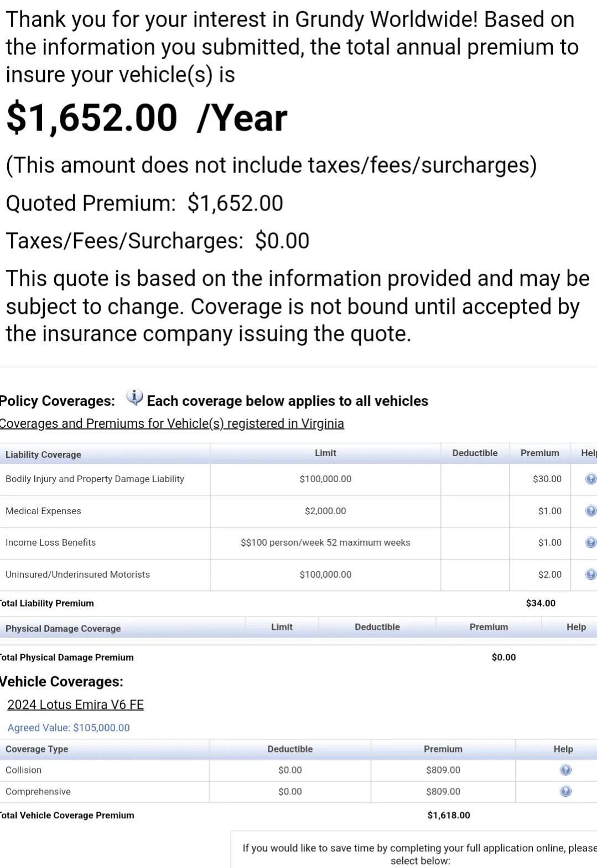The width and height of the screenshot is (597, 868).
Task: Click the $1,652.00 per year heading
Action: [145, 117]
